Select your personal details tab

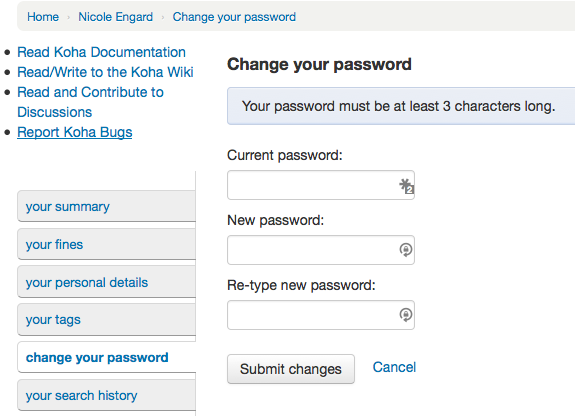click(x=107, y=282)
